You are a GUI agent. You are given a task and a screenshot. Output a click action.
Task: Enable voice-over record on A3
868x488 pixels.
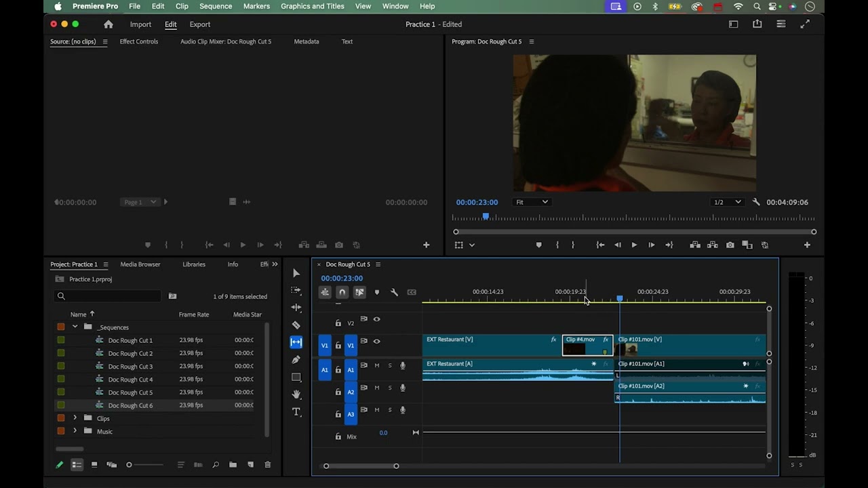click(403, 410)
